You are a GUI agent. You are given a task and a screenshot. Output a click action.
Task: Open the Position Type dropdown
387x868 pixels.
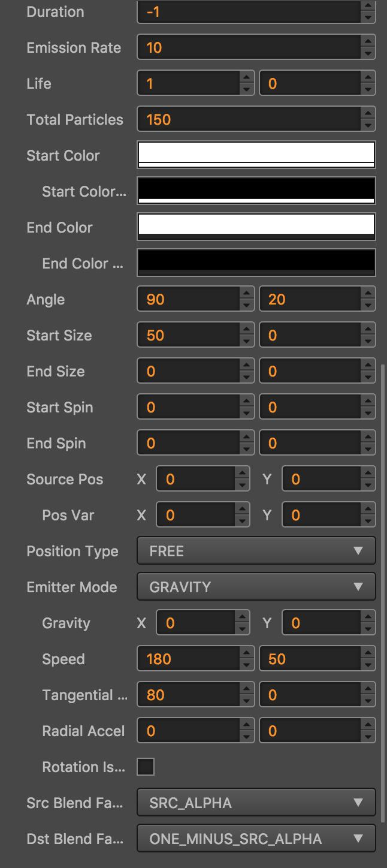pos(256,551)
